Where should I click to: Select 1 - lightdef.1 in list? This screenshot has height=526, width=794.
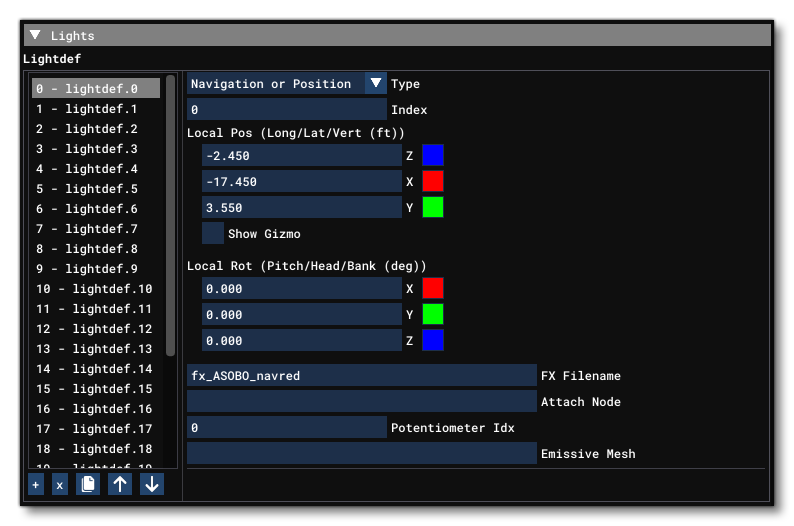point(96,108)
